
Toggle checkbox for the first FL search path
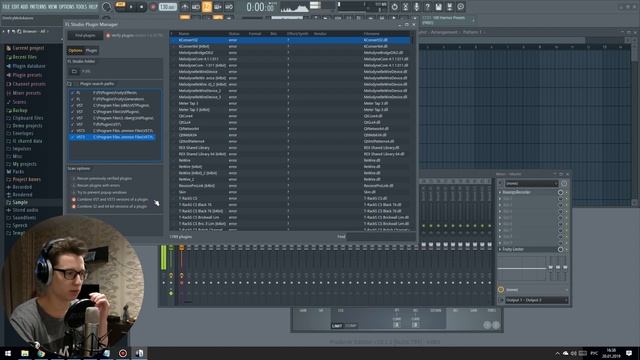click(x=73, y=93)
